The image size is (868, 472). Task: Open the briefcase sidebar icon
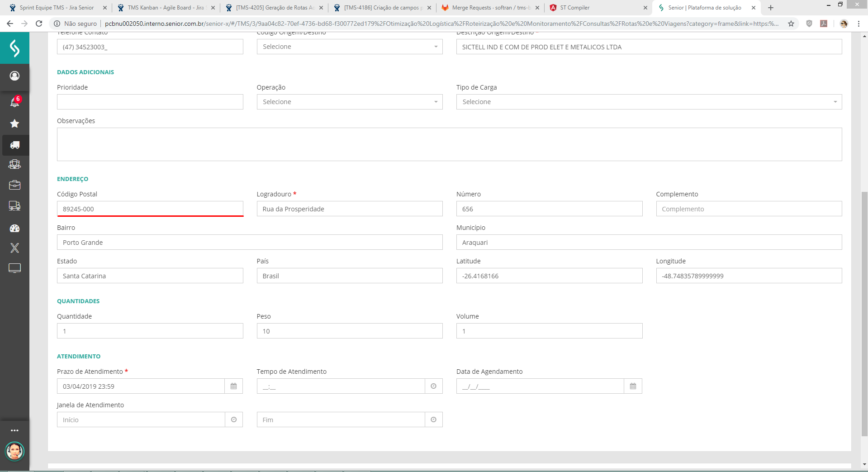click(x=14, y=185)
